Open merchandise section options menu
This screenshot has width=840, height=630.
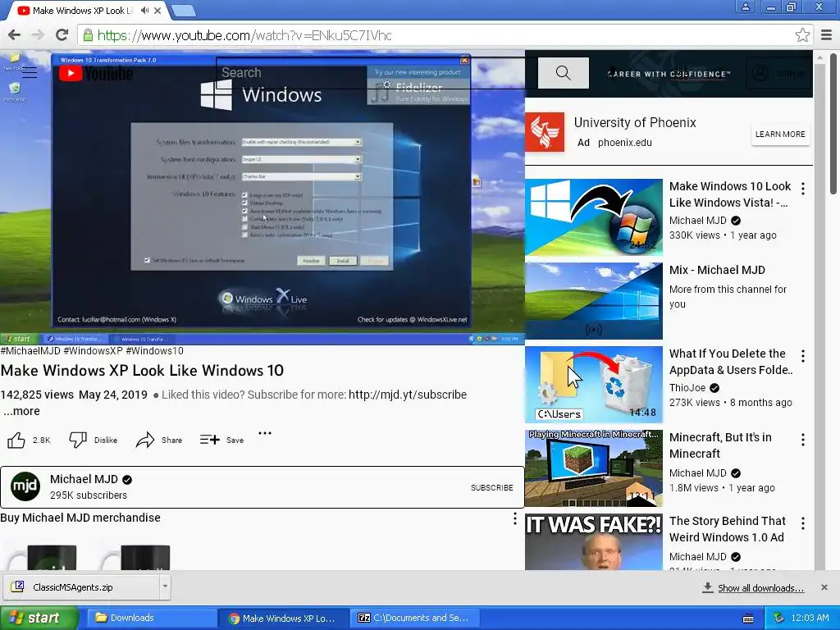coord(515,518)
